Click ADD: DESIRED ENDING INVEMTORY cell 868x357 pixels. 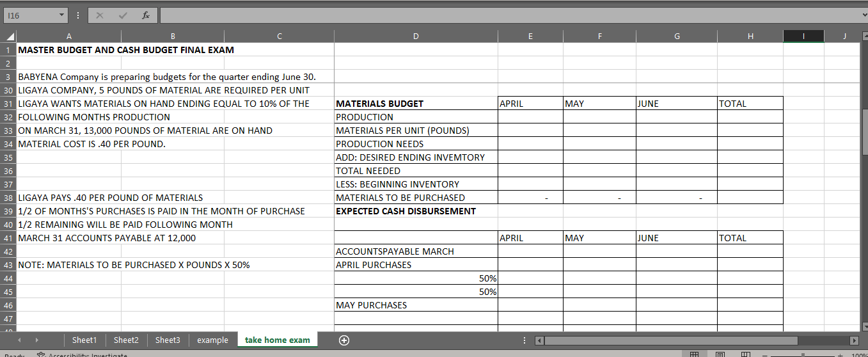(x=416, y=157)
